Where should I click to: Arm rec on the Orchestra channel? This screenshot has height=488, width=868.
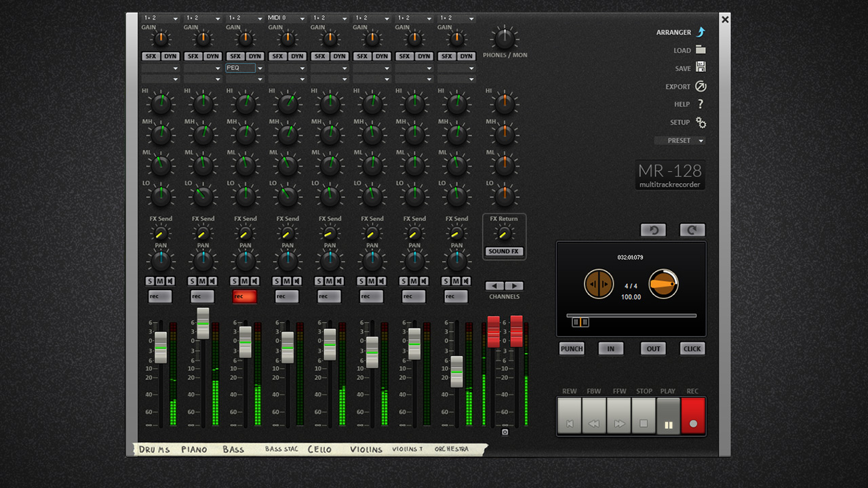(456, 296)
